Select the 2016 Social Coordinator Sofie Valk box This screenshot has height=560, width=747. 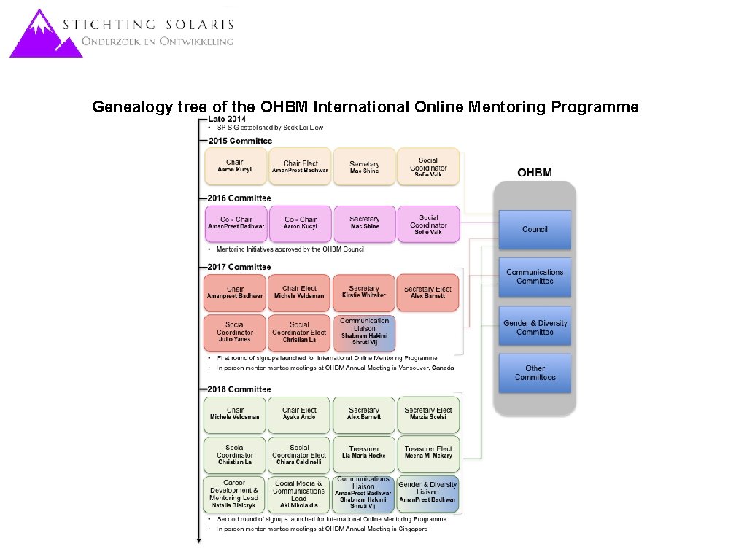click(429, 224)
